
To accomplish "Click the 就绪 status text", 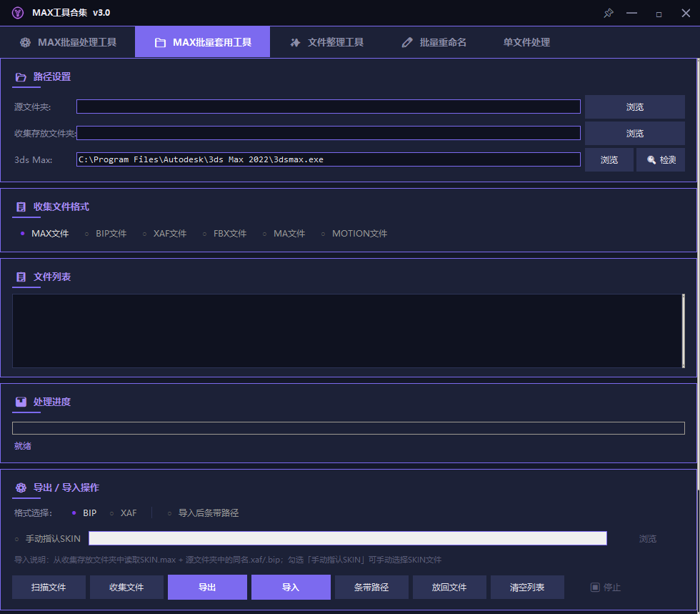I will coord(22,446).
